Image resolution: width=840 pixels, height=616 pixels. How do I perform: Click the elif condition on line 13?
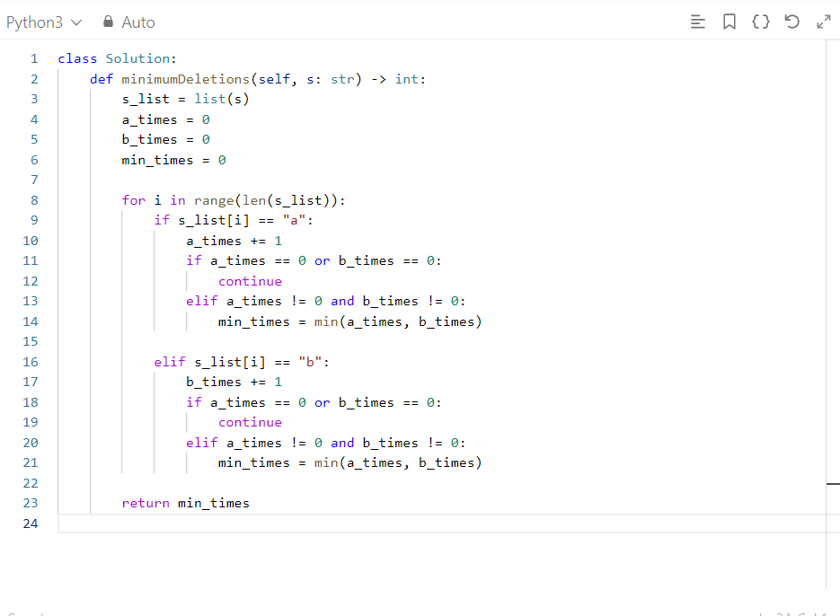click(x=326, y=301)
